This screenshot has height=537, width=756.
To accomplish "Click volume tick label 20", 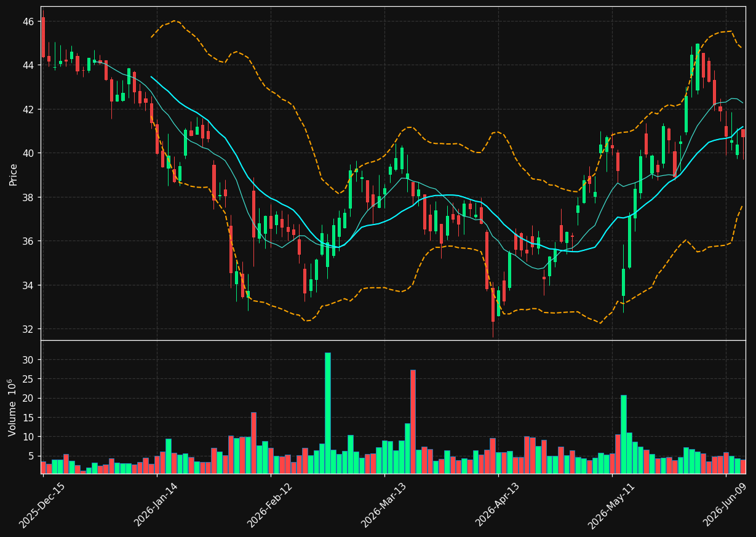I will click(x=28, y=399).
